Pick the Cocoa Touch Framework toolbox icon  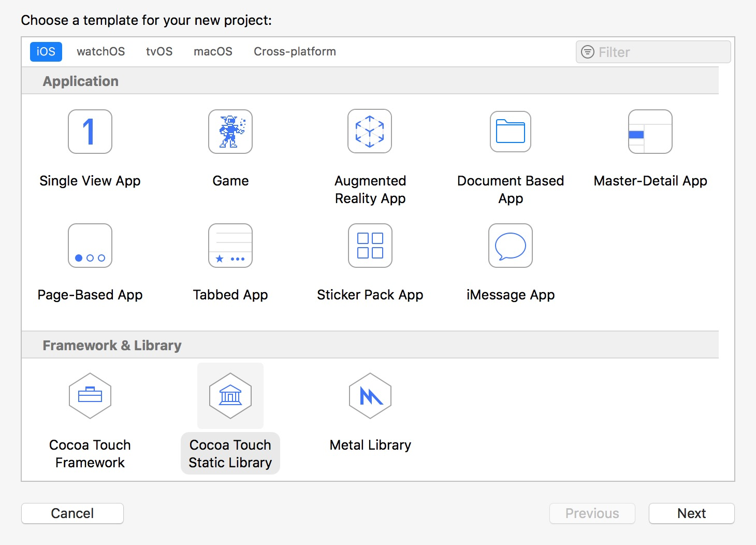coord(90,396)
